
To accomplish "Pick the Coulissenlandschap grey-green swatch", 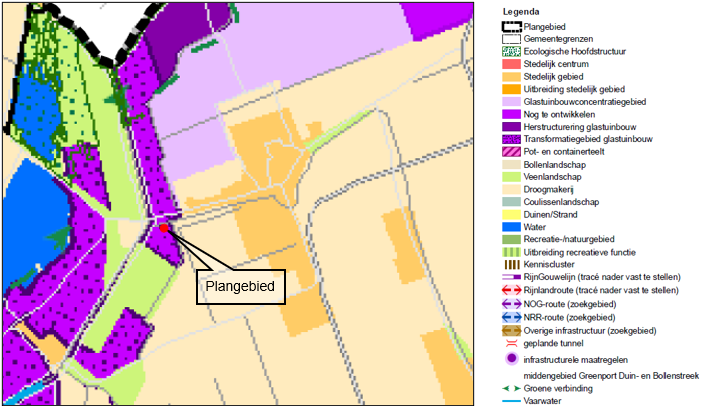I will tap(511, 202).
